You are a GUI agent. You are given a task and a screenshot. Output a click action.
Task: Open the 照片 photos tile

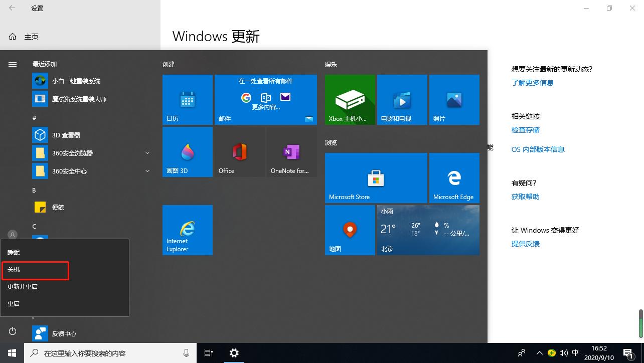[x=454, y=99]
